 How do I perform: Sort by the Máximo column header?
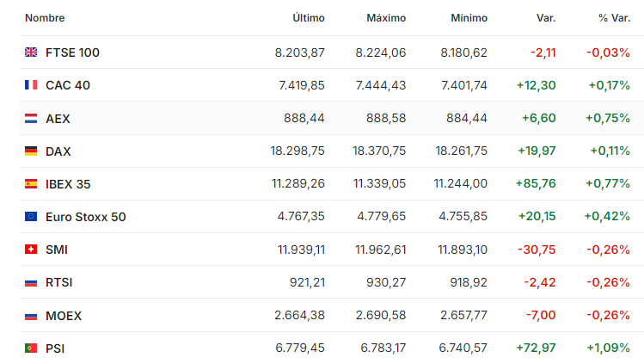click(x=386, y=18)
